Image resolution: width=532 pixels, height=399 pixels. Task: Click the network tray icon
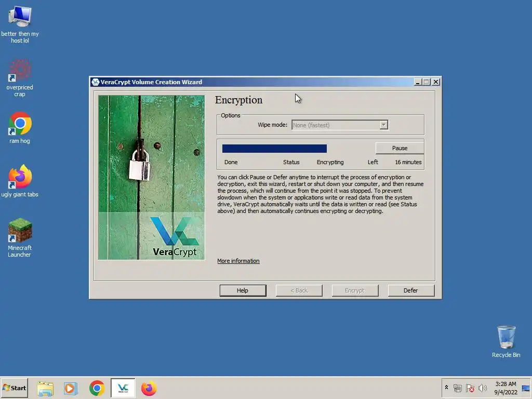pos(457,388)
